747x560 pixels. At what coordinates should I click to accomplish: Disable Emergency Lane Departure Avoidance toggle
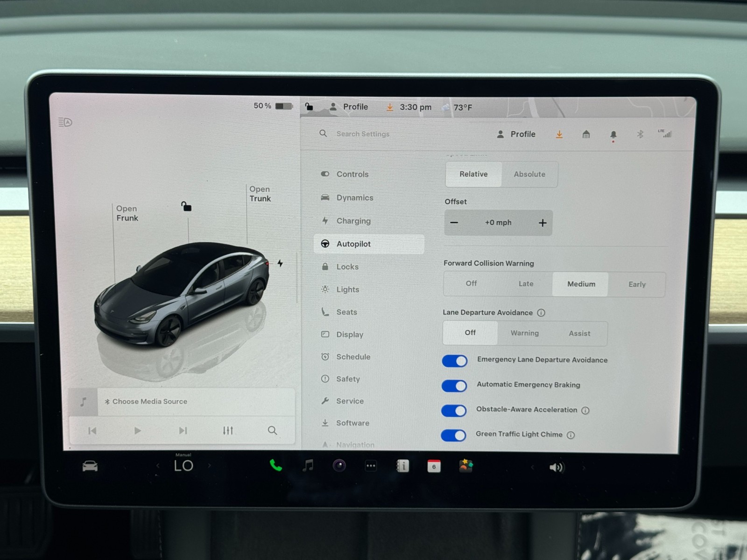(x=454, y=361)
